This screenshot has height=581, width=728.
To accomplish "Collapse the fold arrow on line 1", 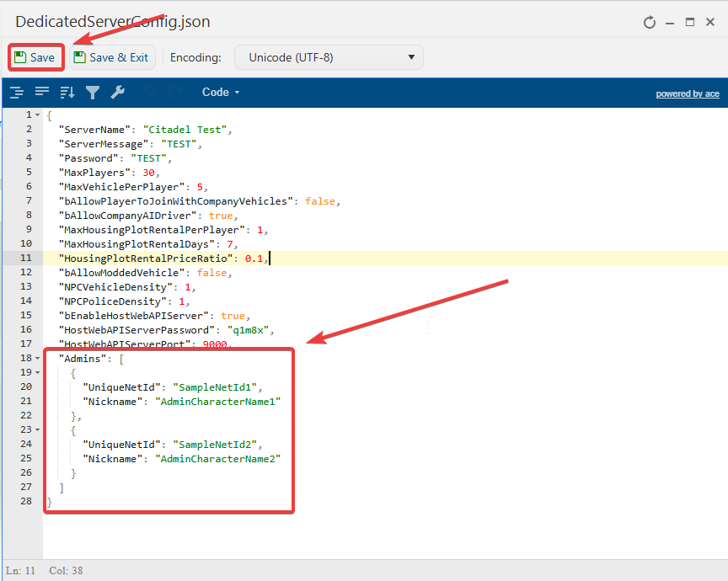I will click(38, 115).
